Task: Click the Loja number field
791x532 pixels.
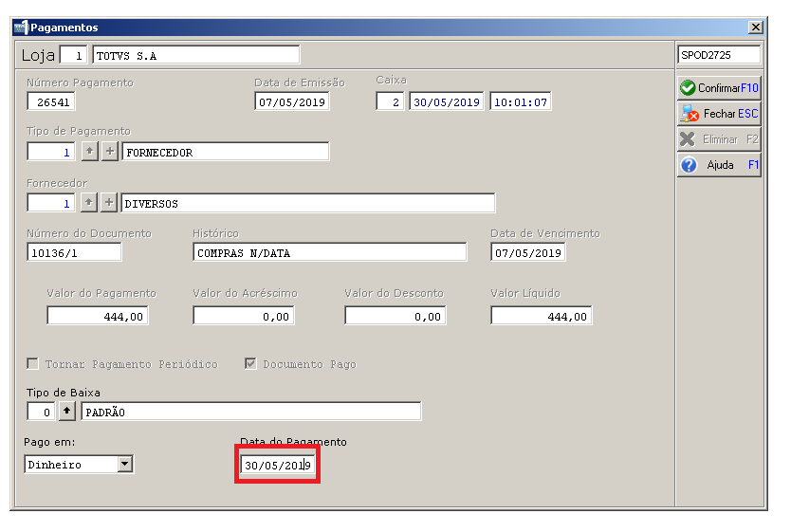Action: [74, 55]
